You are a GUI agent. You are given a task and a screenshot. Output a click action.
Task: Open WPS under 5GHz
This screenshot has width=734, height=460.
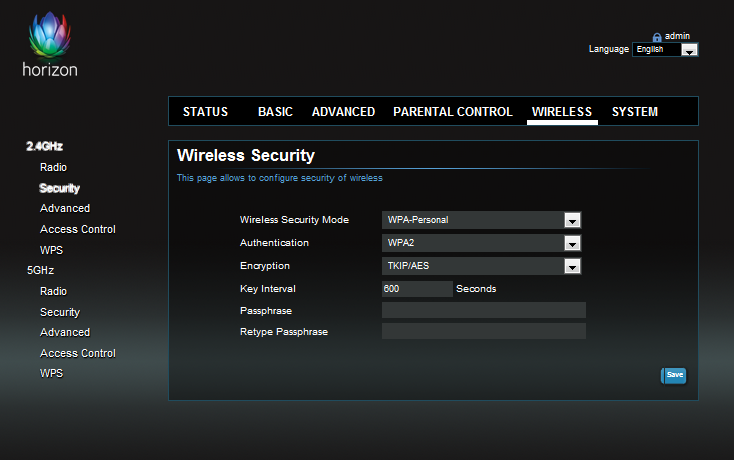pos(51,373)
